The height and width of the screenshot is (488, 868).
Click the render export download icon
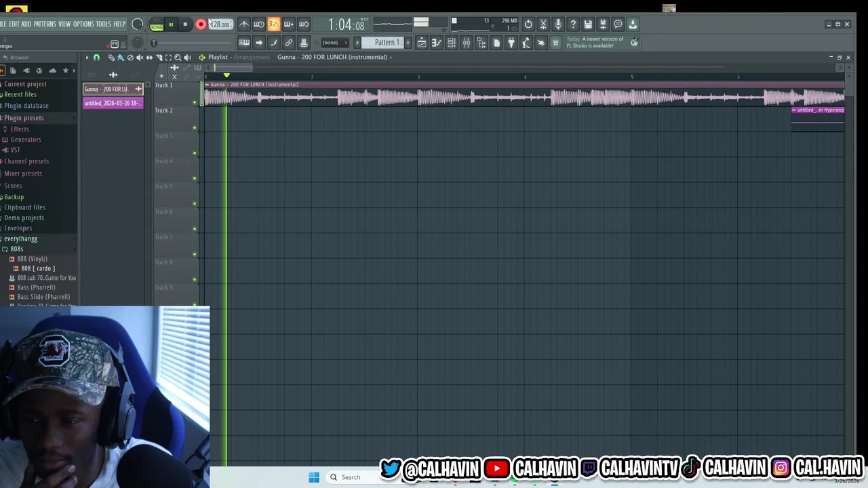tap(633, 24)
